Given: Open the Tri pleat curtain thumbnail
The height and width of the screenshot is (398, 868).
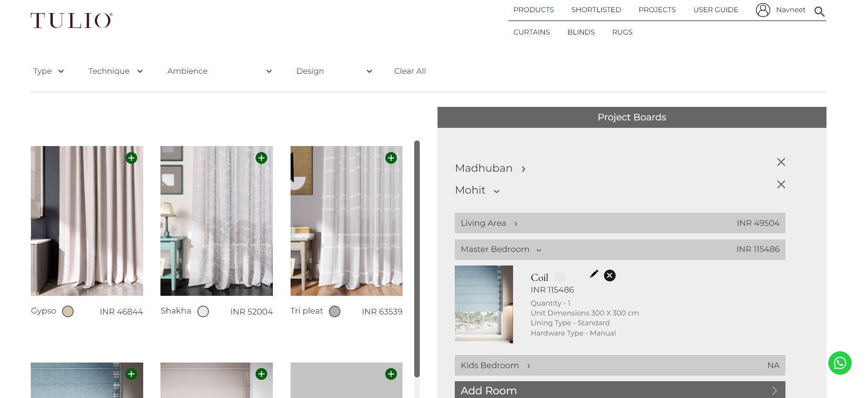Looking at the screenshot, I should tap(346, 221).
